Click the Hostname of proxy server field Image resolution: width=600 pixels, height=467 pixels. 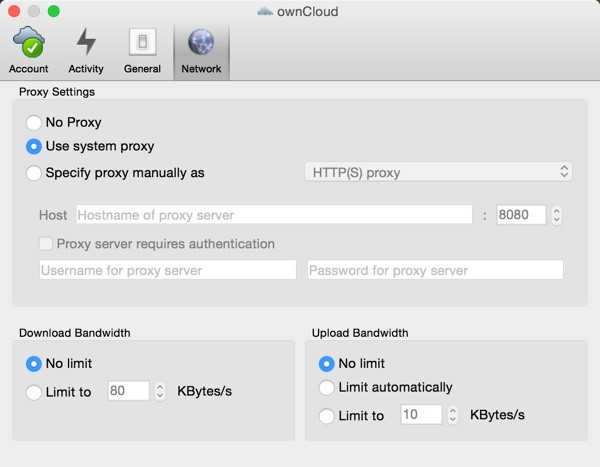[x=274, y=214]
